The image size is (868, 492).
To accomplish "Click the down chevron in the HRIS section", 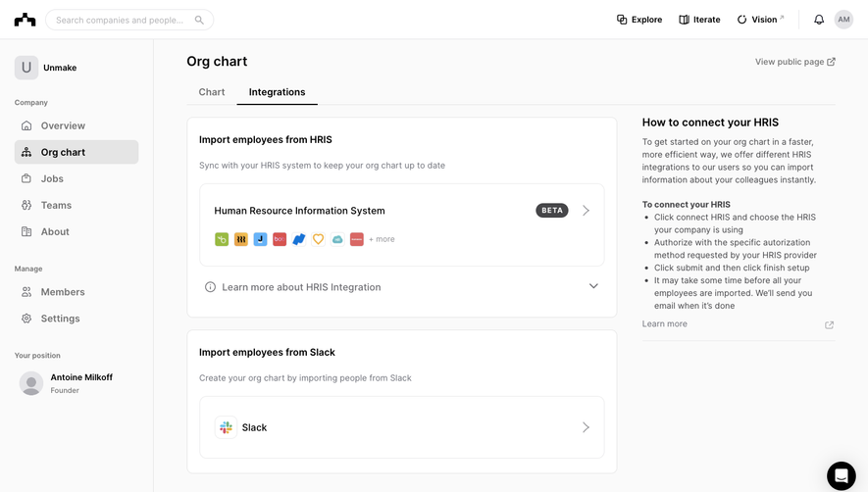I will [593, 286].
